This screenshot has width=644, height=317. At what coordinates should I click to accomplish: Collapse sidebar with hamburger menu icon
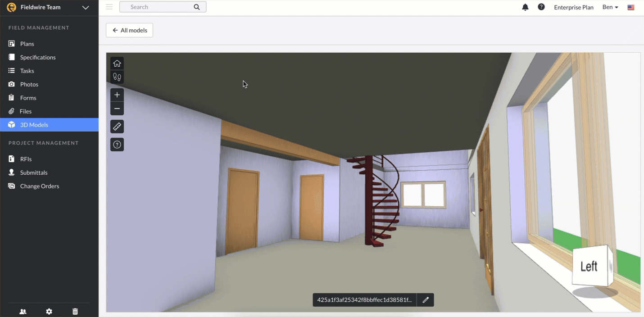[x=109, y=7]
